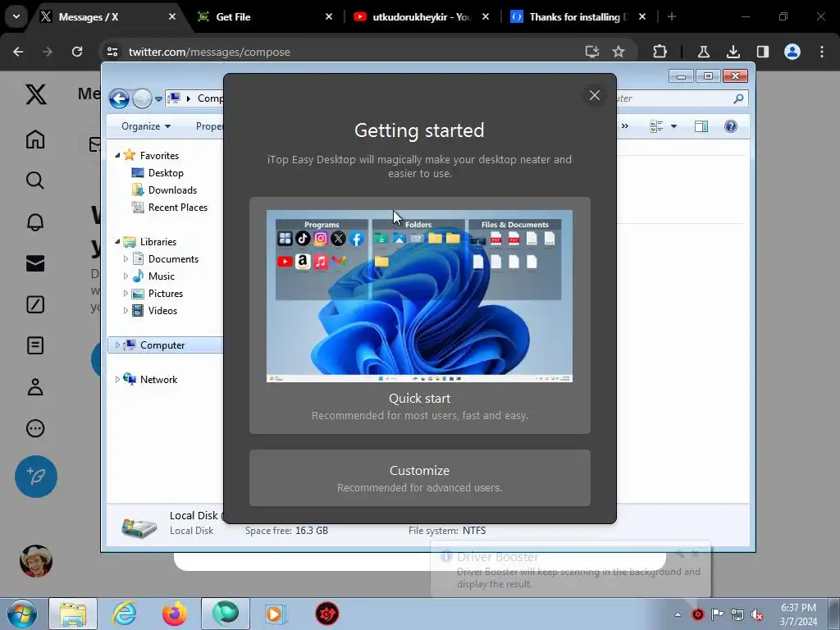Open a new browser tab
The width and height of the screenshot is (840, 630).
(672, 17)
